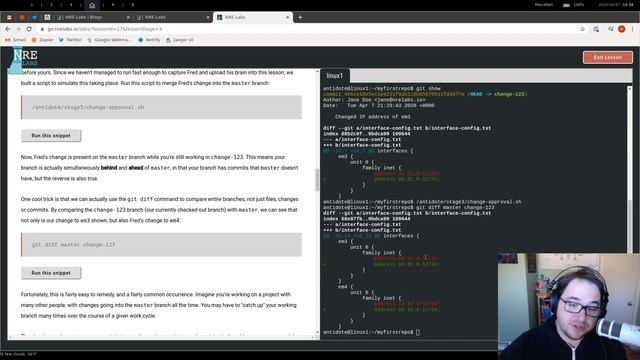Click the change-approval.sh code snippet box
This screenshot has width=640, height=360.
click(161, 107)
